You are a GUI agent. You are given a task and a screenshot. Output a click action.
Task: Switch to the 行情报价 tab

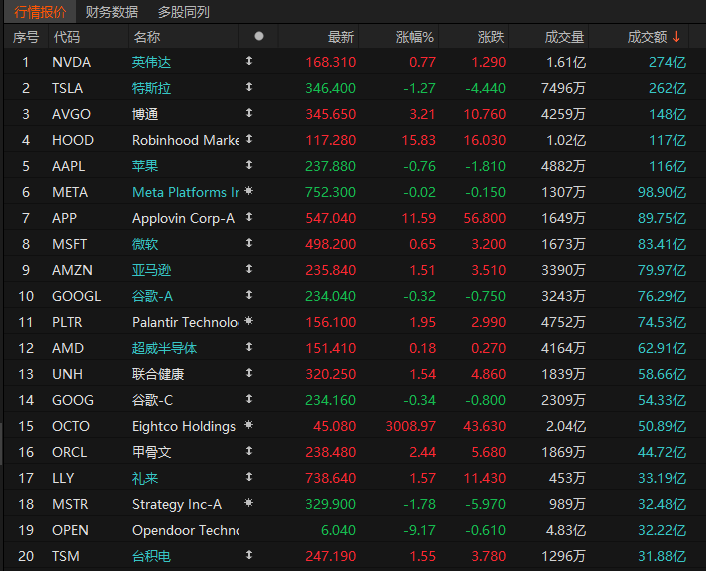(x=40, y=12)
